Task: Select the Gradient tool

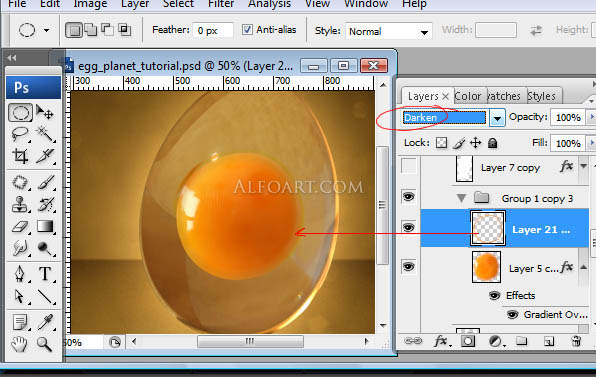Action: [45, 227]
